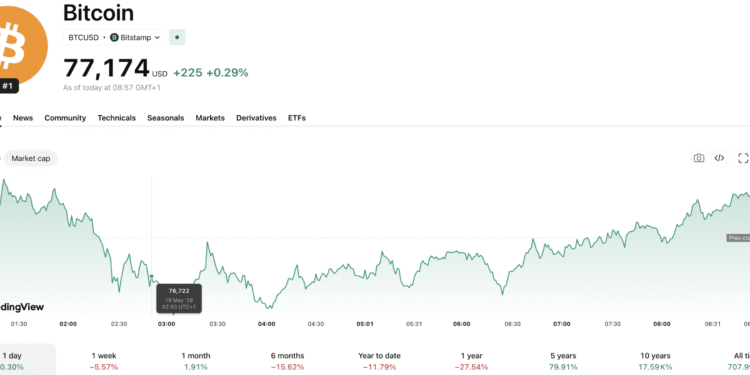Click the 08:00 time axis label
The width and height of the screenshot is (750, 375).
click(x=662, y=324)
